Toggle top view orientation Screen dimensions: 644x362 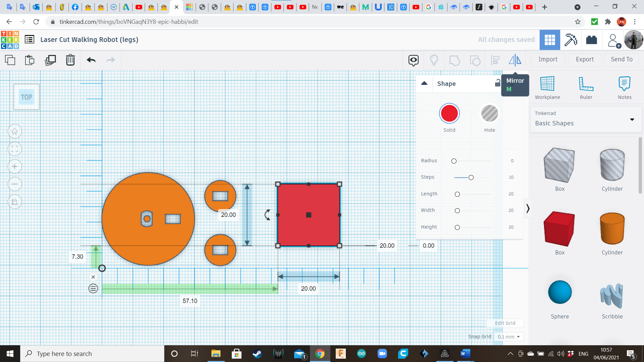25,96
